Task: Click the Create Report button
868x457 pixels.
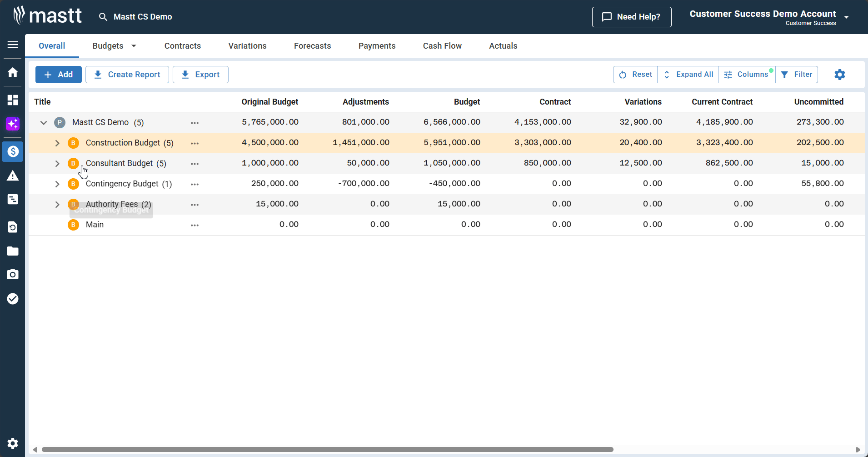Action: click(x=127, y=75)
